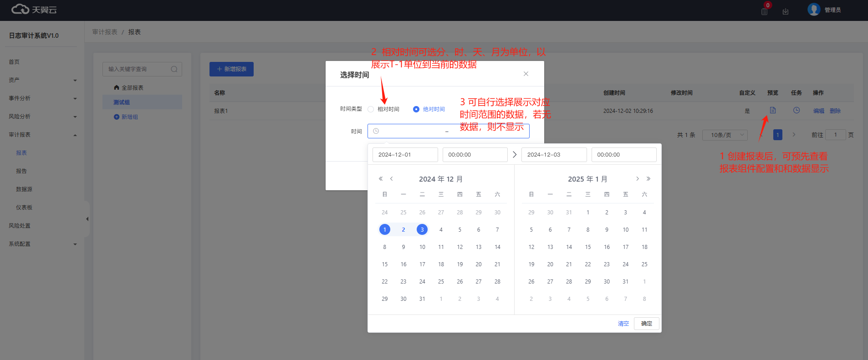Click the keyword search input field
This screenshot has height=360, width=868.
pyautogui.click(x=142, y=69)
